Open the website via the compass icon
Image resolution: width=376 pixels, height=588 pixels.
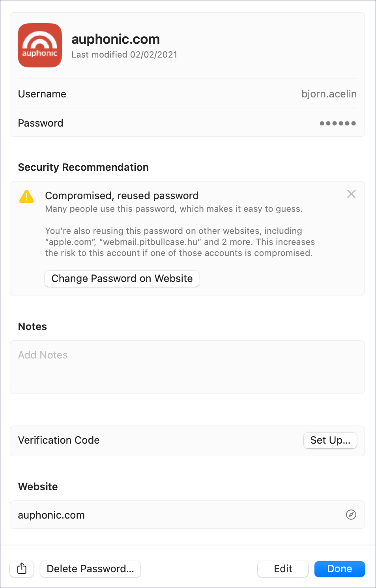[351, 515]
